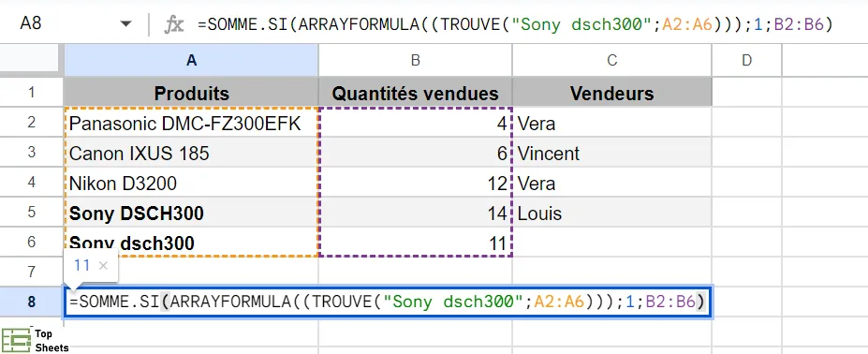This screenshot has width=868, height=354.
Task: Click the Quantités vendues header cell
Action: pyautogui.click(x=415, y=93)
